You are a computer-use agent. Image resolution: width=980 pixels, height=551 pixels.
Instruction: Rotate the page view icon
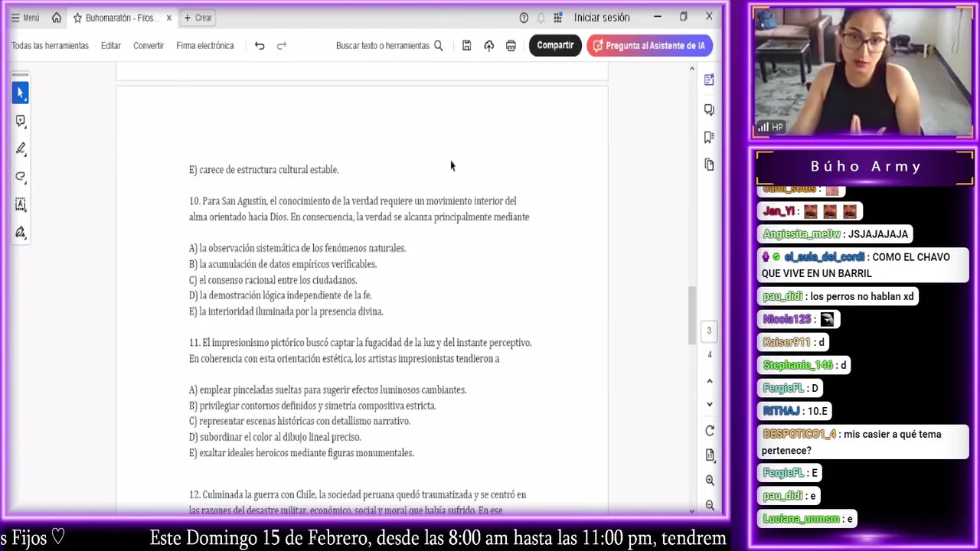(x=709, y=431)
